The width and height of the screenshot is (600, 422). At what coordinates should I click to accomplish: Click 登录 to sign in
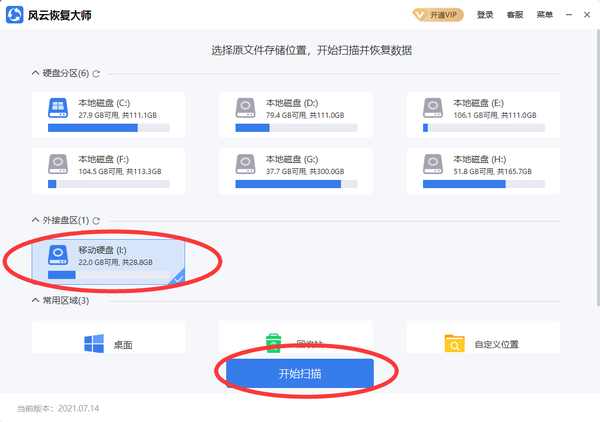click(x=485, y=15)
